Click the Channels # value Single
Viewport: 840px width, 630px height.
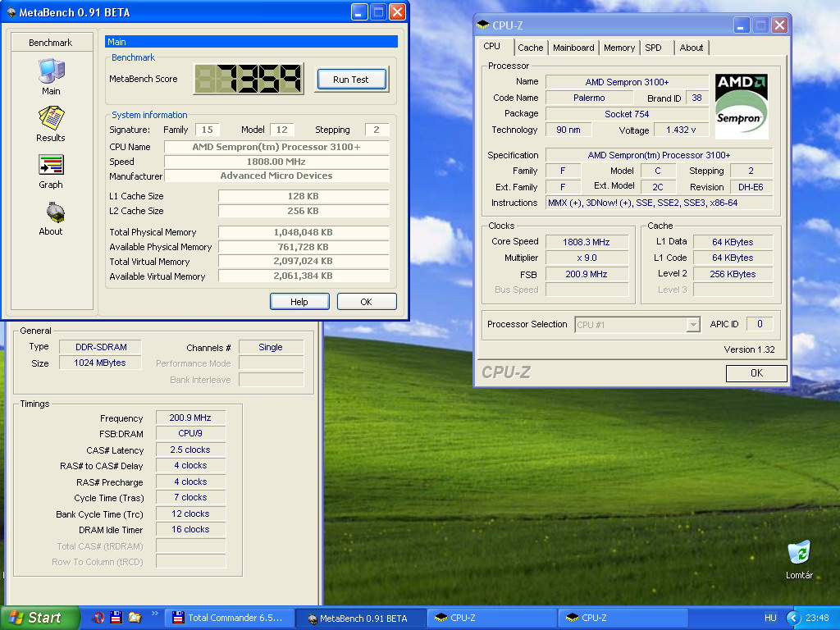(271, 347)
